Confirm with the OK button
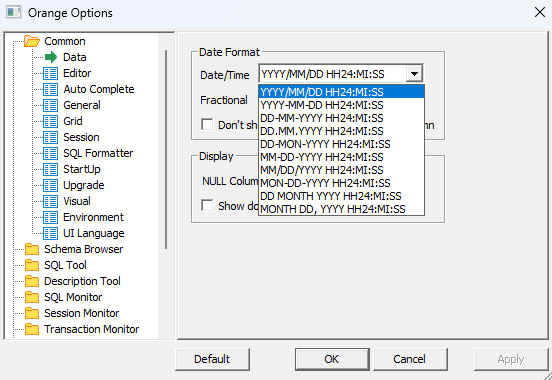This screenshot has width=552, height=380. coord(332,359)
